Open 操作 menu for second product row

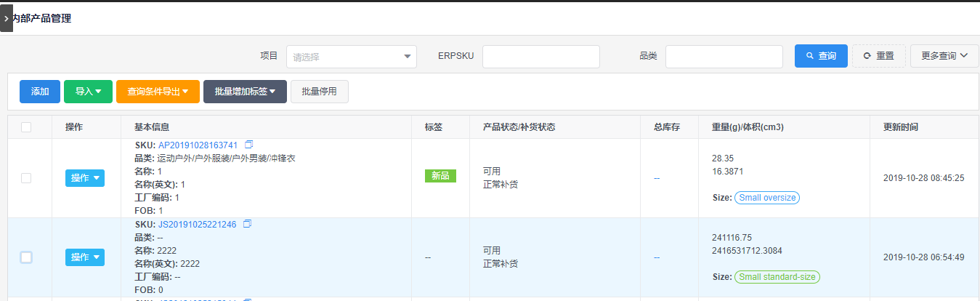85,257
